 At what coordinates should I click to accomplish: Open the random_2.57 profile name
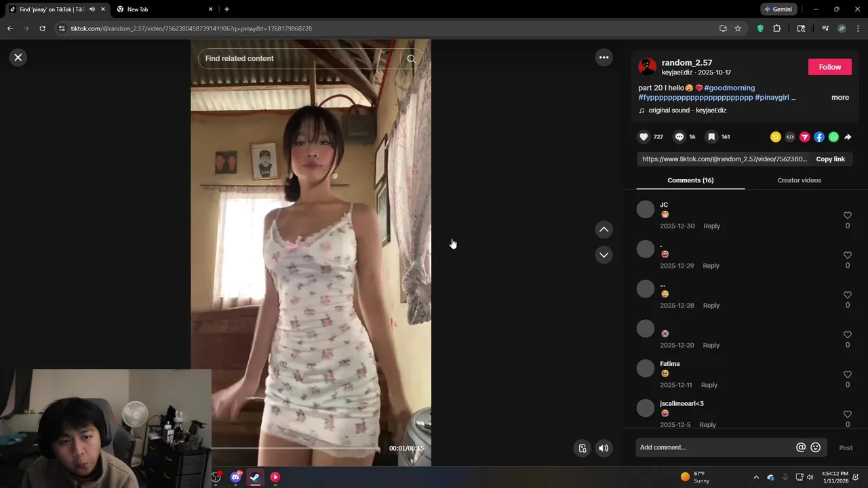(x=687, y=62)
